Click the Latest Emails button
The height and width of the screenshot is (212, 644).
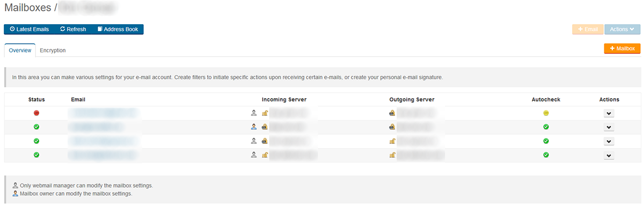coord(29,30)
